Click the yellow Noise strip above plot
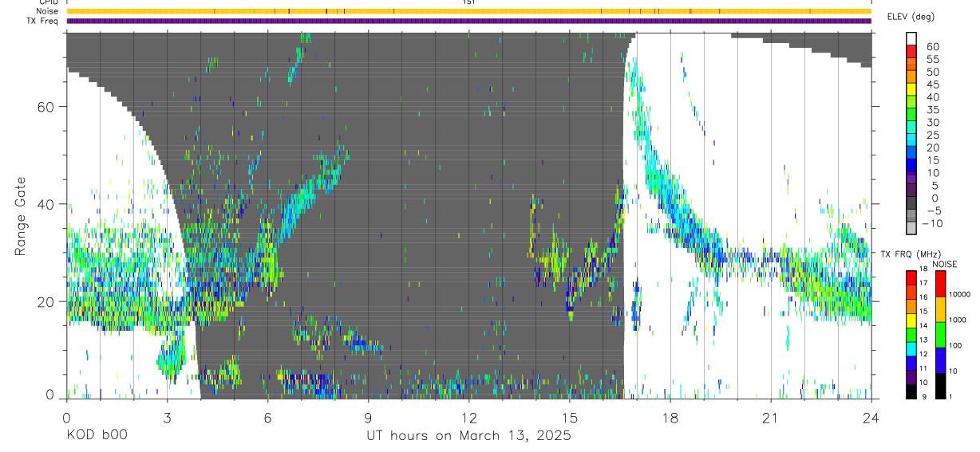This screenshot has height=452, width=980. pyautogui.click(x=468, y=11)
